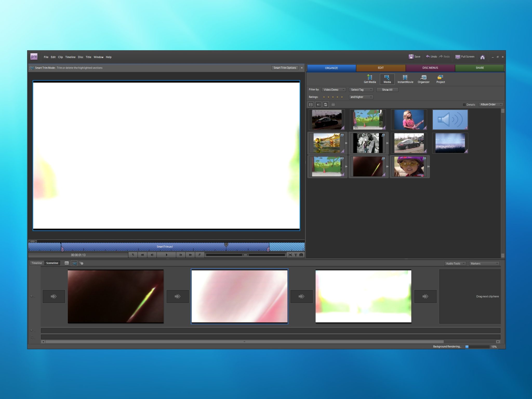Open the Clip menu
Image resolution: width=532 pixels, height=399 pixels.
[60, 57]
